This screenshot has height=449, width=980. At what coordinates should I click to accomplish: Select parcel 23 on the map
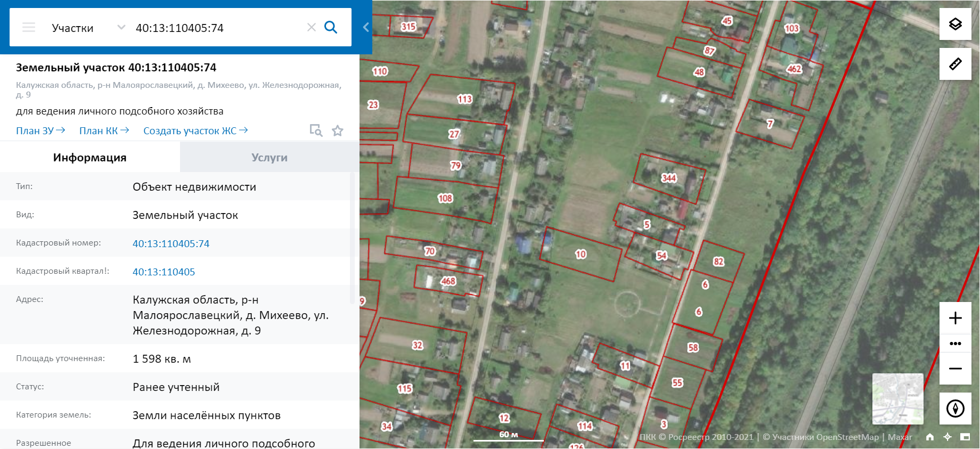[373, 105]
